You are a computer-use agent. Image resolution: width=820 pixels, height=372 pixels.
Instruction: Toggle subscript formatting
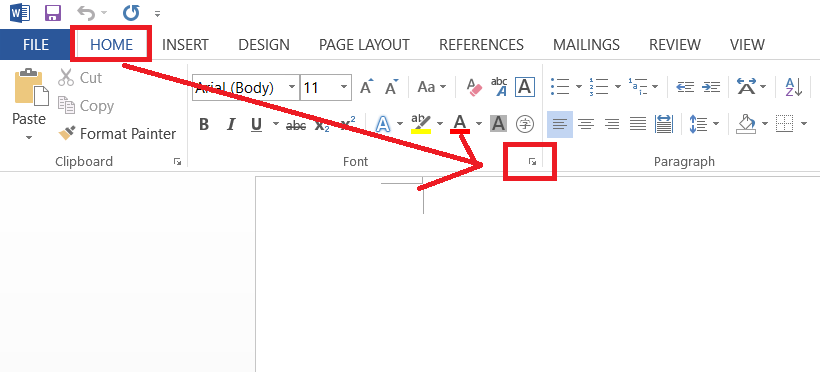tap(322, 125)
